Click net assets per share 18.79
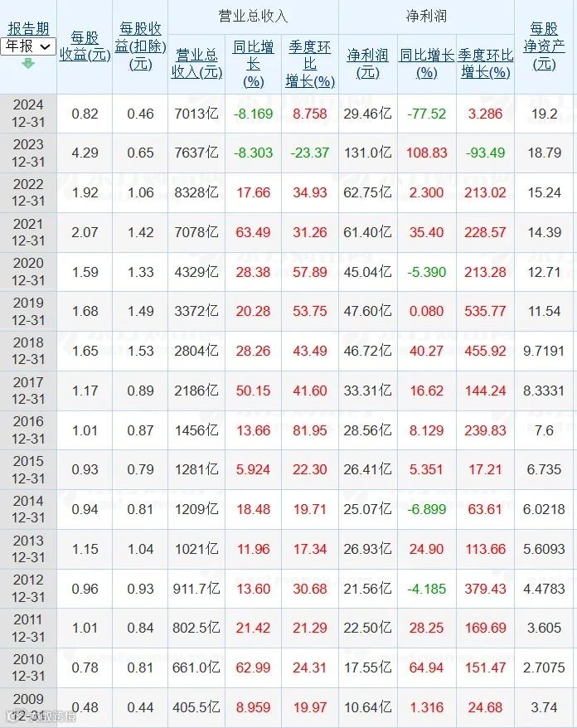The height and width of the screenshot is (728, 577). point(544,153)
